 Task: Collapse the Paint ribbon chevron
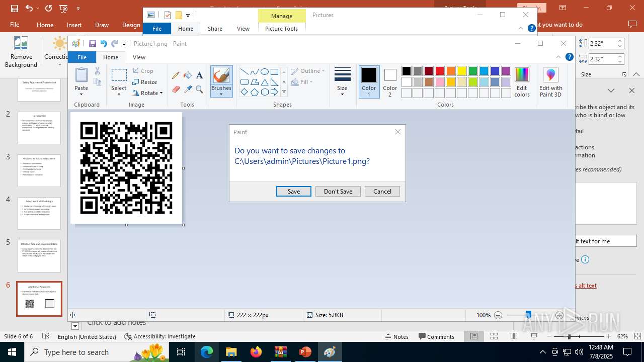(558, 57)
